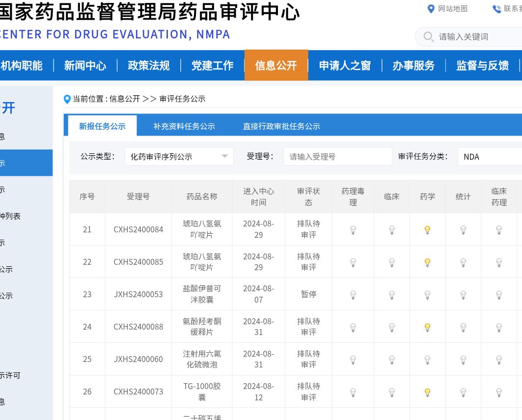Click the 统计 bulb icon in row 25
The image size is (522, 420).
[x=463, y=360]
